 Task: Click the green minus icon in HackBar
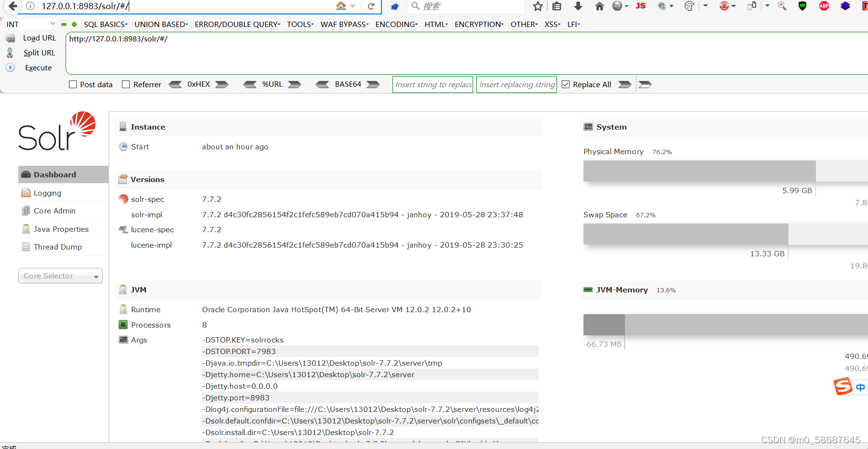click(64, 24)
